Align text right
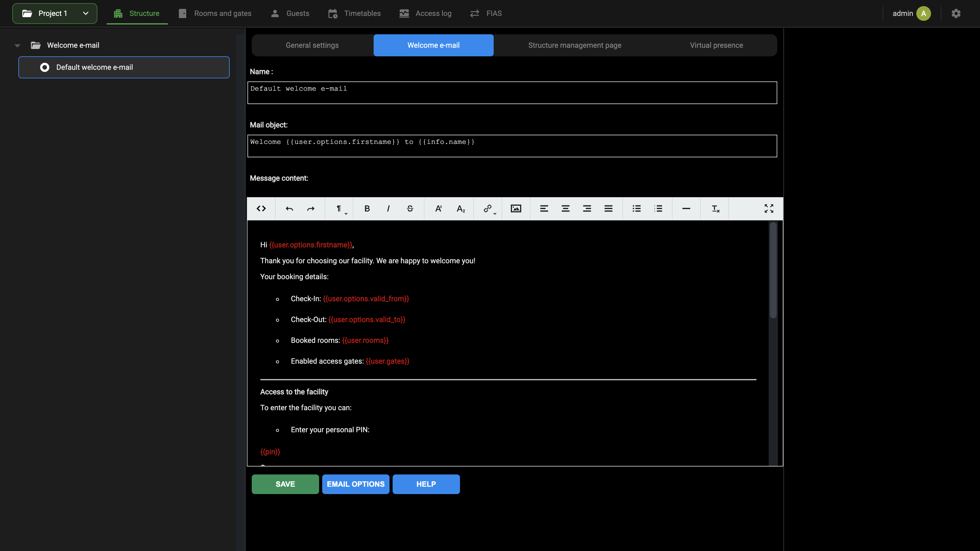The width and height of the screenshot is (980, 551). tap(587, 208)
